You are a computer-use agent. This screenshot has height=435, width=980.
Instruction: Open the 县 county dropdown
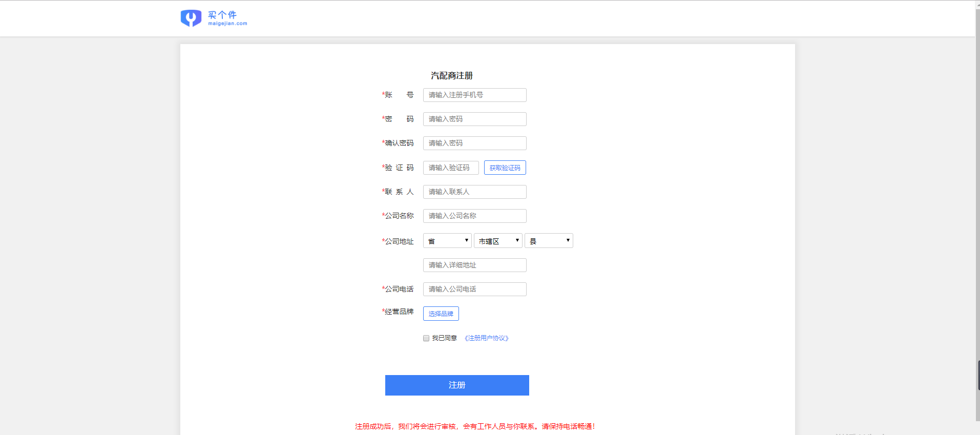pos(549,241)
